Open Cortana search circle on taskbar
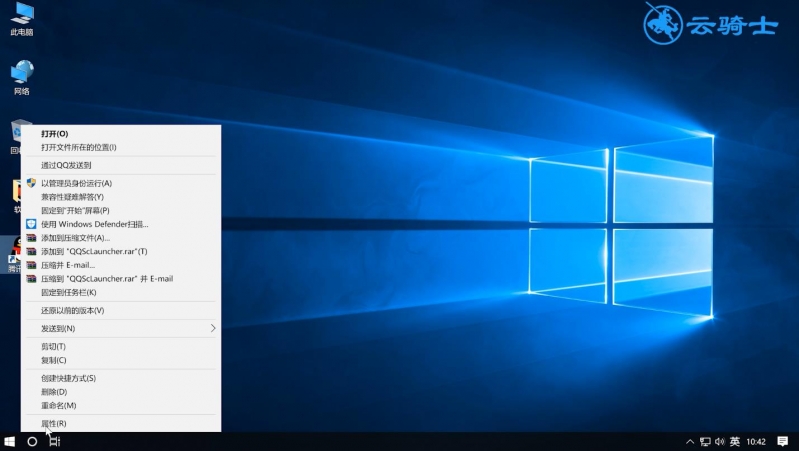This screenshot has height=451, width=799. point(32,441)
